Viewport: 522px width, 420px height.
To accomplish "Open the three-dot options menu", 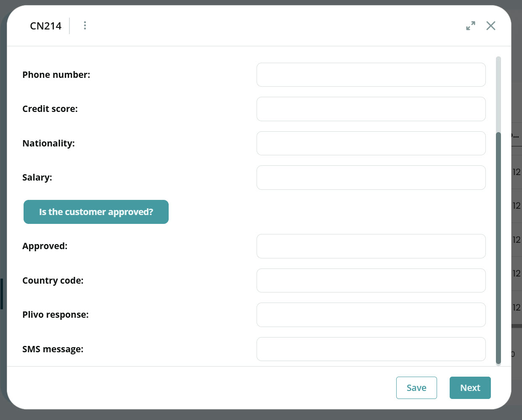I will point(85,25).
